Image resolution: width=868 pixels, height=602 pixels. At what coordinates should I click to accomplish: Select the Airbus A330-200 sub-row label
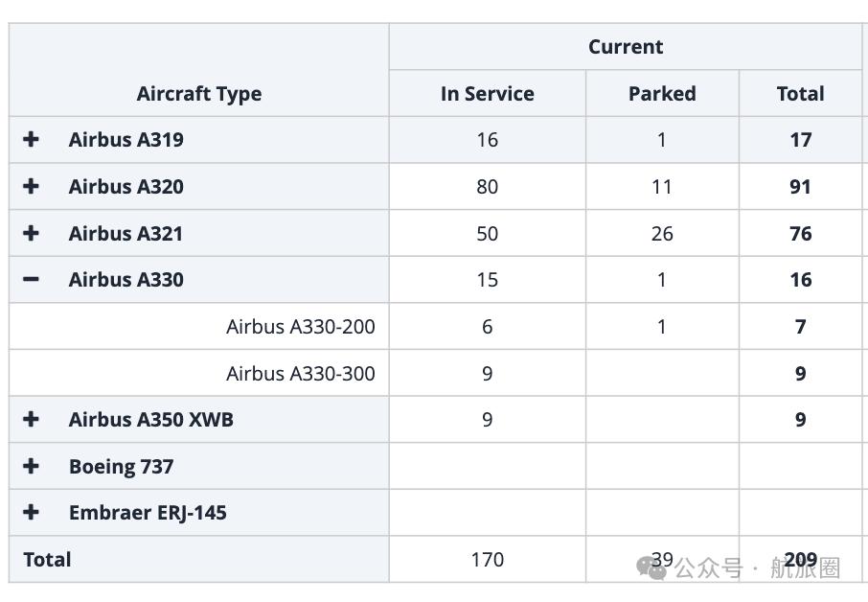click(x=301, y=326)
